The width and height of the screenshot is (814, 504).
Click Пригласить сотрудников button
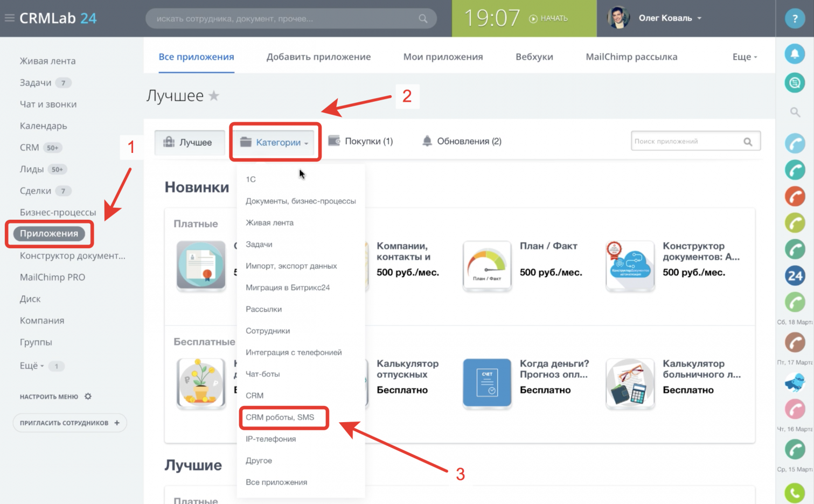[x=69, y=423]
